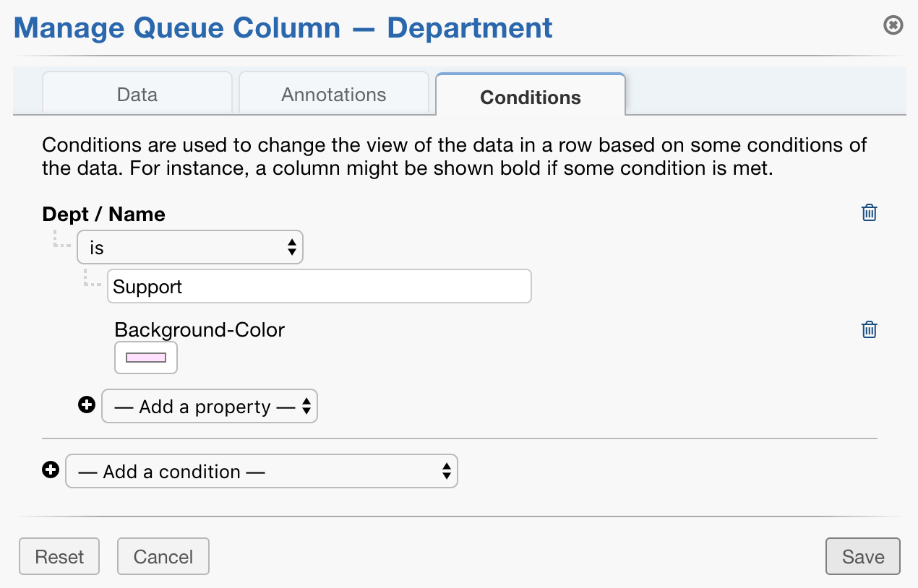Screen dimensions: 918x588
Task: Click the trash icon in the top right row
Action: [x=868, y=212]
